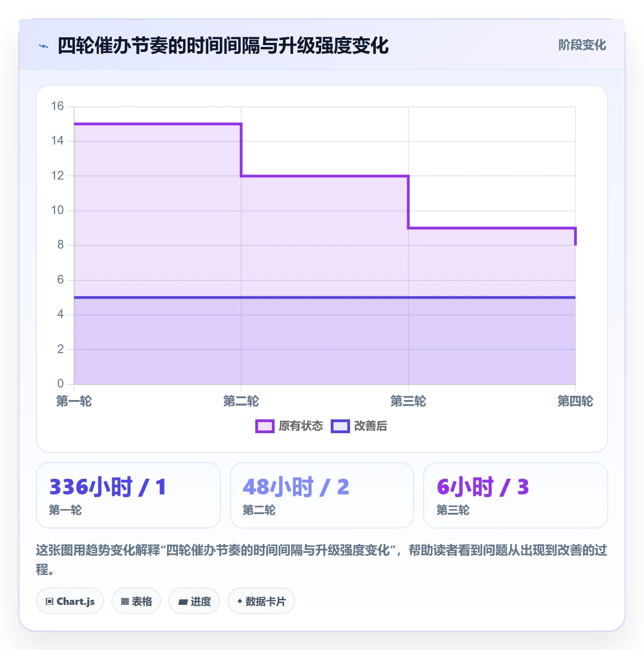Toggle the 原有状态 legend entry
Image resolution: width=644 pixels, height=650 pixels.
click(x=289, y=426)
